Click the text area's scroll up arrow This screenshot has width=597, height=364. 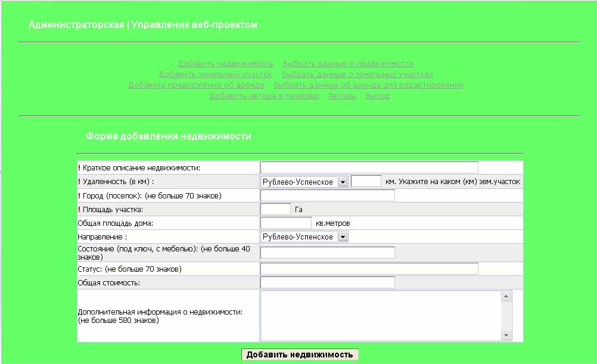coord(506,296)
